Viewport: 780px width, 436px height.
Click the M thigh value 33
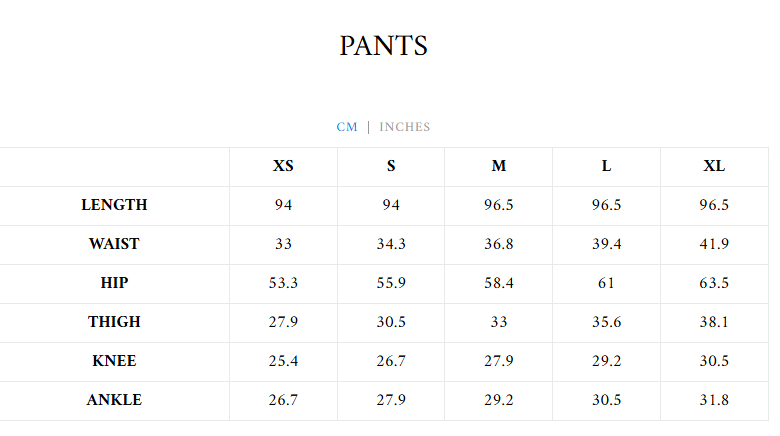(x=498, y=322)
